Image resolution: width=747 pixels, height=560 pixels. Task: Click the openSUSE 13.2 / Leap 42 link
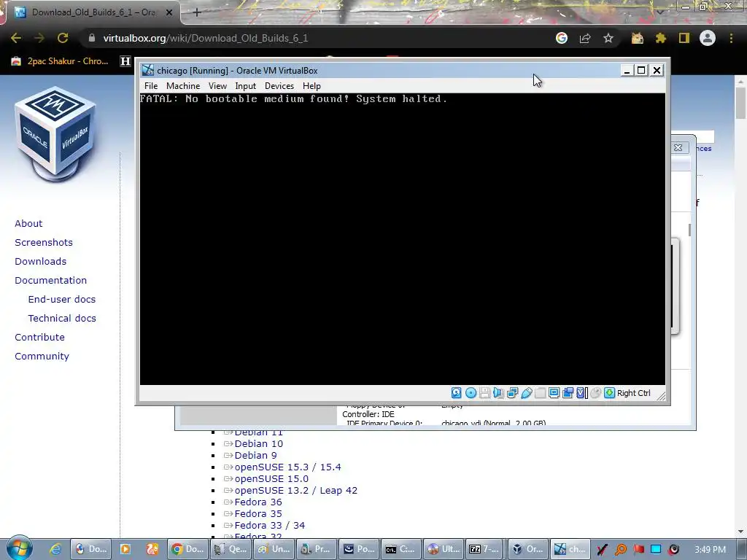tap(296, 491)
